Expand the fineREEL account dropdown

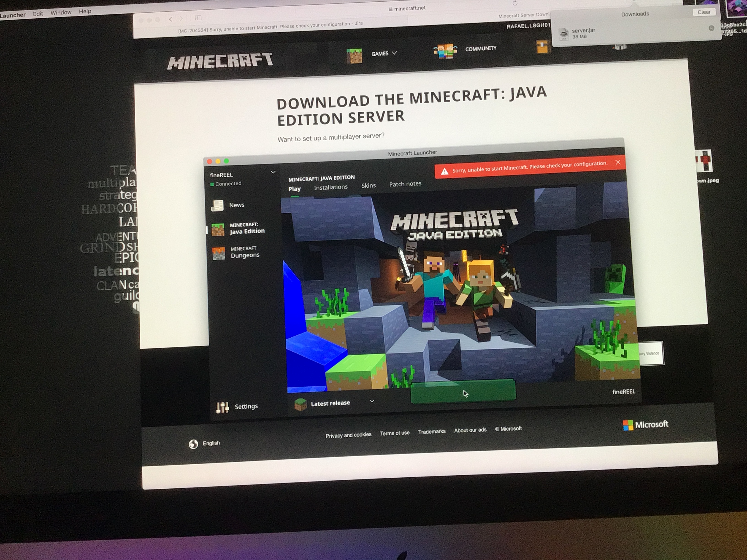click(x=273, y=172)
